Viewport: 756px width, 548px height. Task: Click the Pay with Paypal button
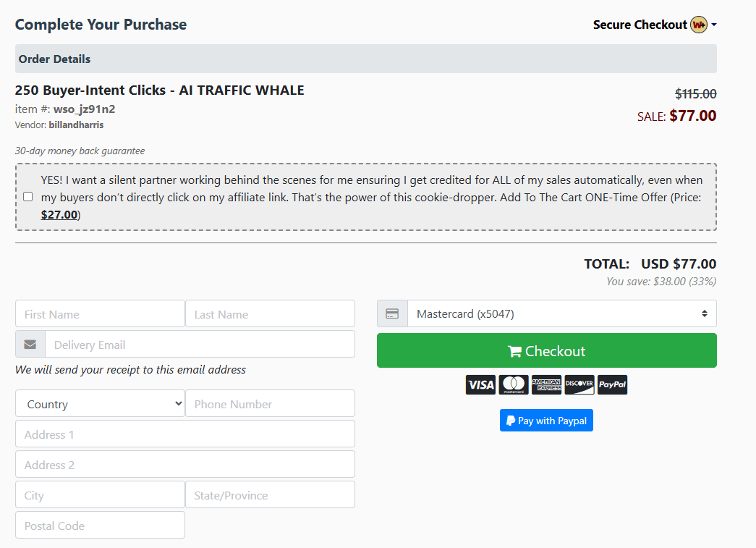(546, 420)
